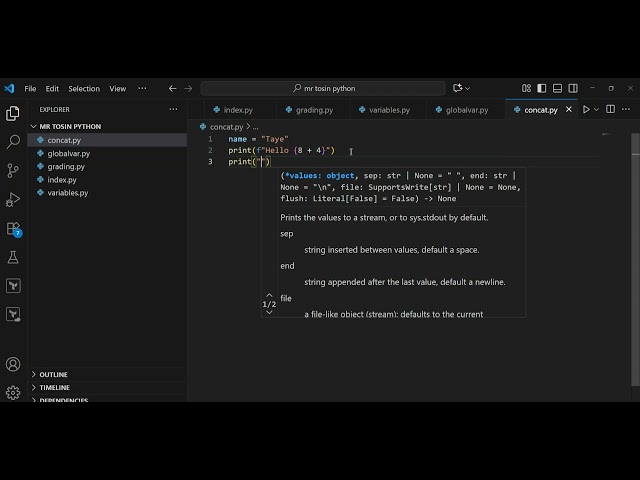Click the EXPLORER panel title
The image size is (640, 480).
[x=55, y=109]
